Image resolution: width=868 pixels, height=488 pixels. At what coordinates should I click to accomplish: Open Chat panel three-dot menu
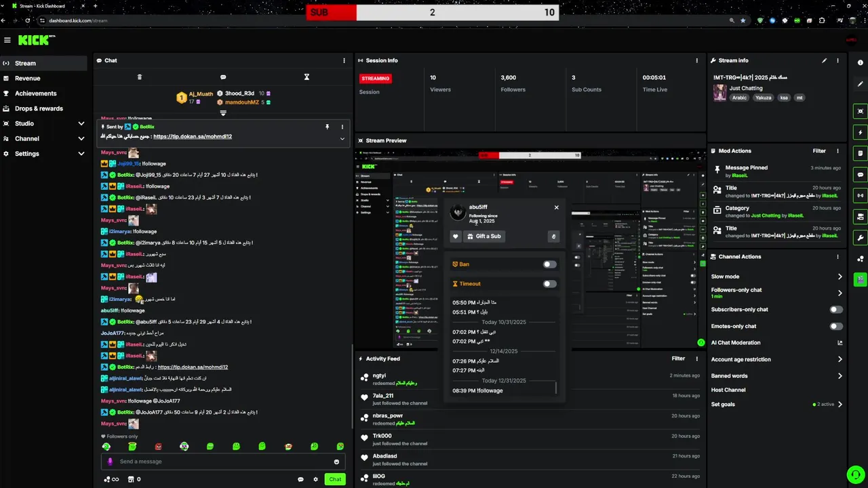344,60
